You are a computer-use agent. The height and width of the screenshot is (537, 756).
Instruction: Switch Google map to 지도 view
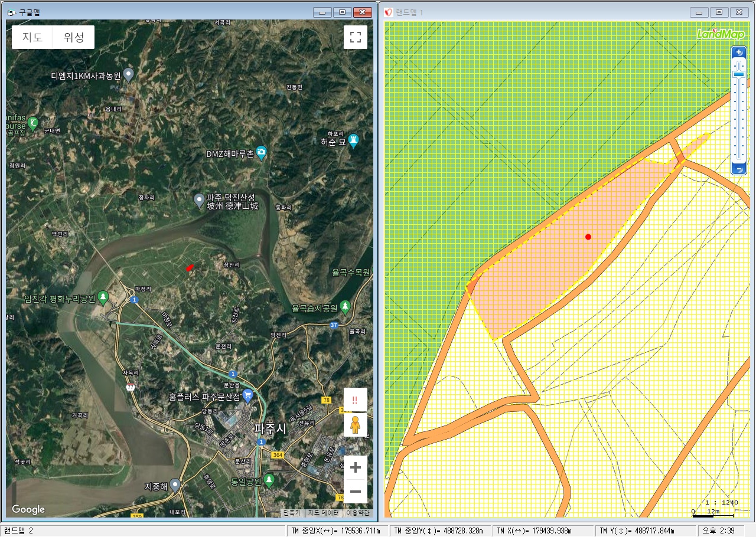(x=32, y=37)
